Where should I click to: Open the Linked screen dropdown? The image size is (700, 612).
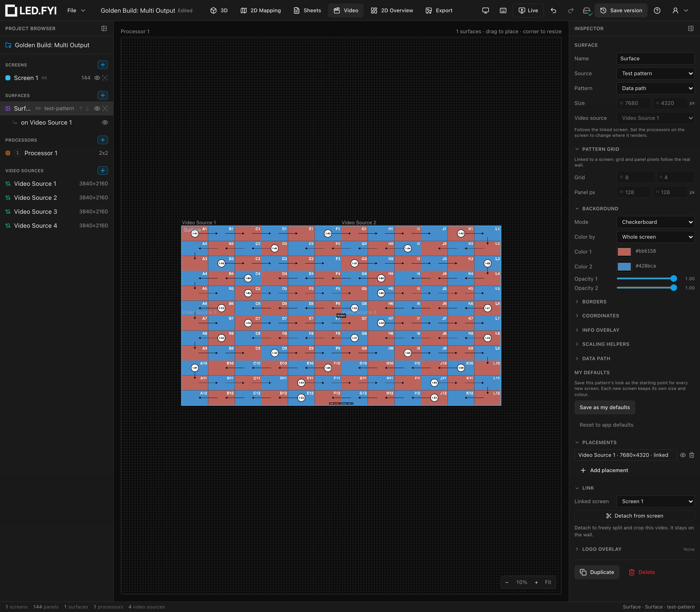[x=655, y=501]
